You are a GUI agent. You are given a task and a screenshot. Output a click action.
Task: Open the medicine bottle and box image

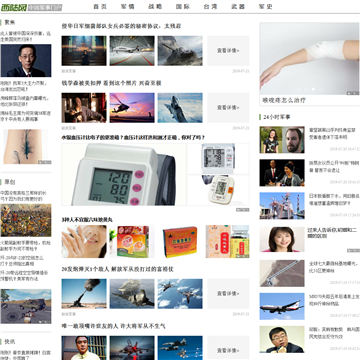[x=227, y=242]
